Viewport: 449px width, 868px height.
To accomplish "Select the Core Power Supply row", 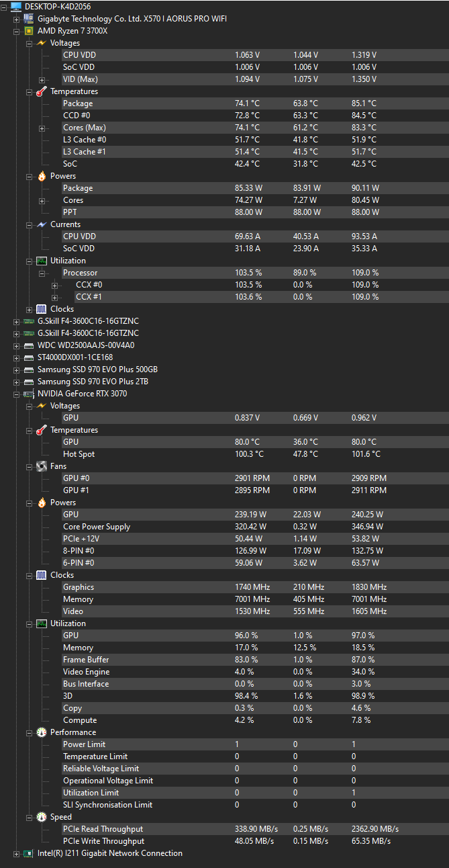I will point(255,527).
